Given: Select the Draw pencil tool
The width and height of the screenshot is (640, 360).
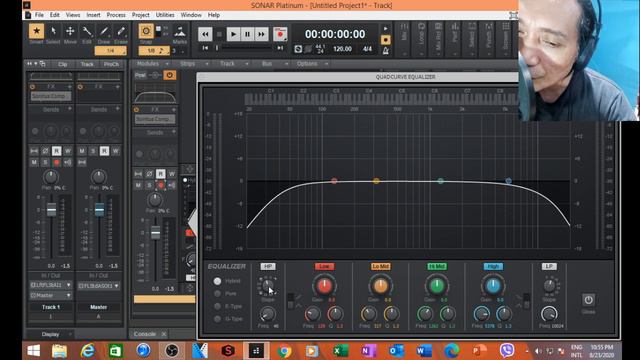Looking at the screenshot, I should (104, 31).
